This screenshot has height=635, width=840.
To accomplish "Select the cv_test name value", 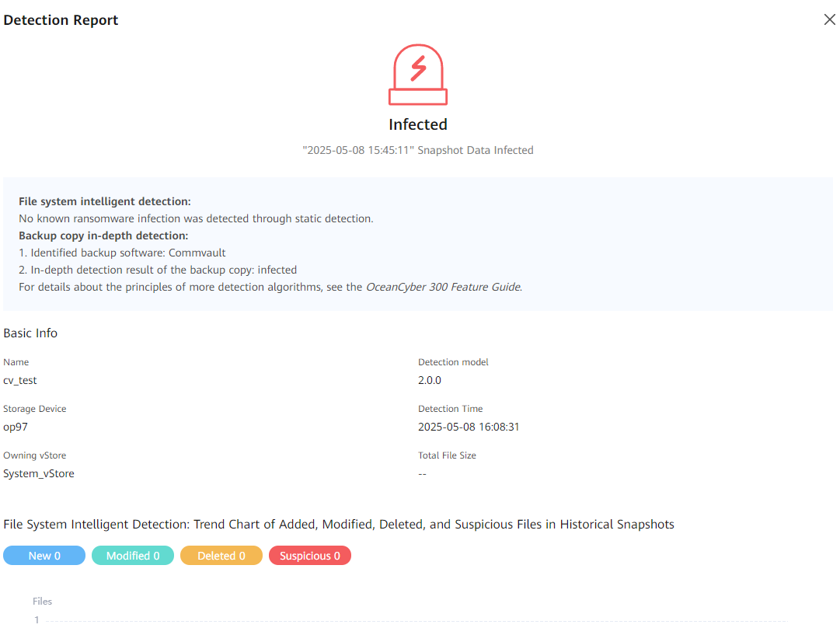I will coord(20,380).
